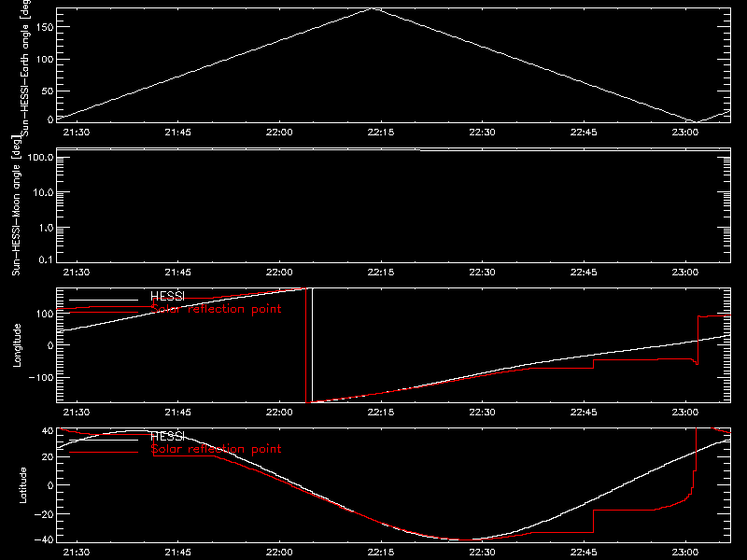Click 22:00 tick label under Moon angle plot
Image resolution: width=747 pixels, height=560 pixels.
tap(279, 272)
